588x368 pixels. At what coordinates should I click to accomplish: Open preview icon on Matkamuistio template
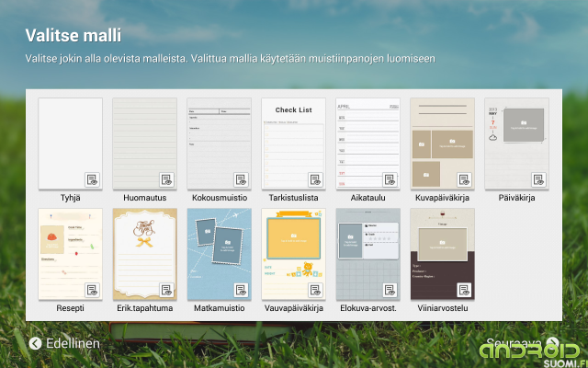coord(241,291)
